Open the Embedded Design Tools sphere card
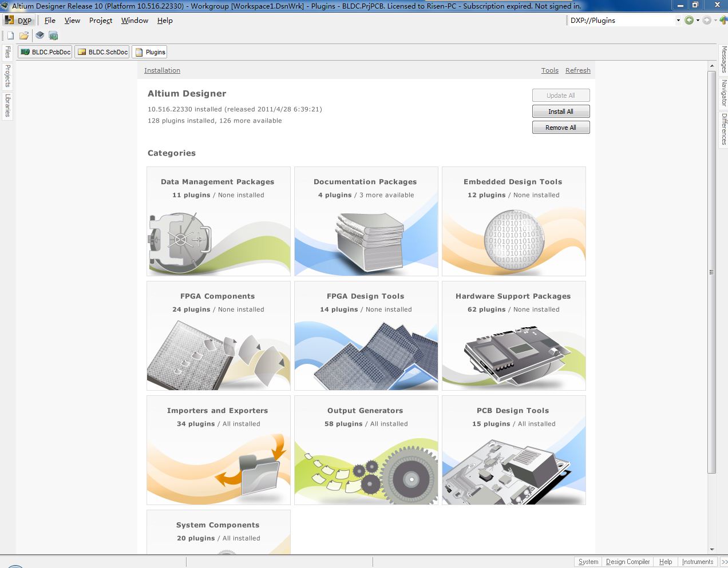Viewport: 728px width, 568px height. coord(514,221)
